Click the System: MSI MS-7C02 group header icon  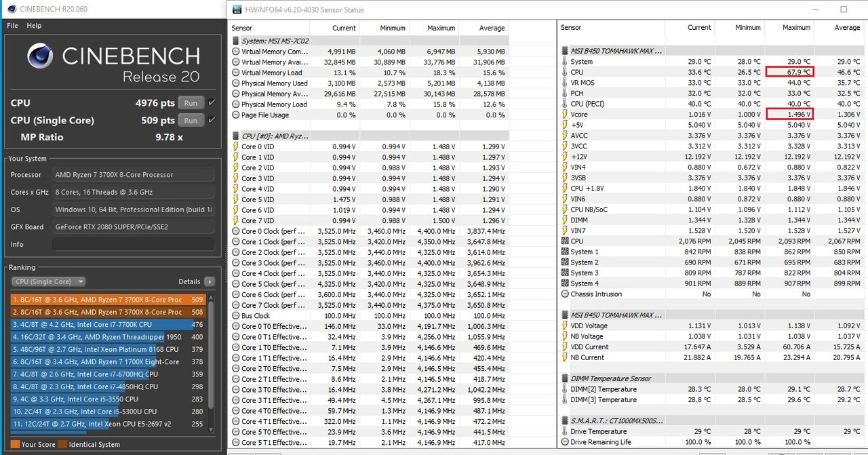pos(235,41)
